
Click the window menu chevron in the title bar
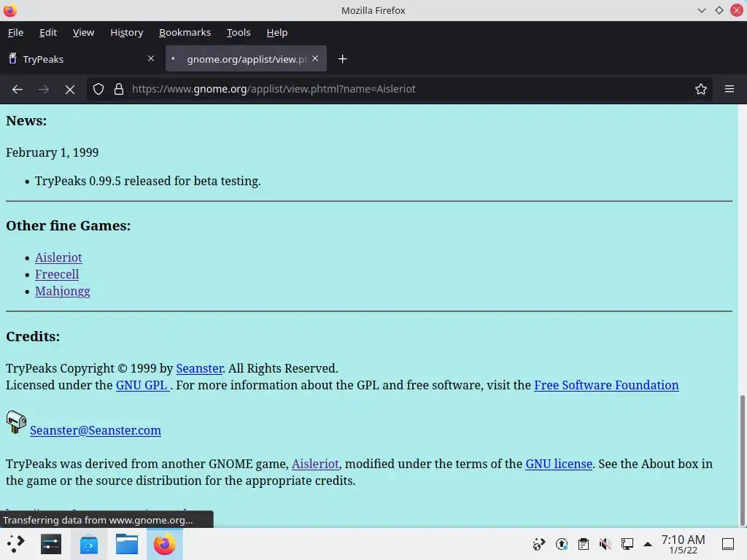click(x=701, y=10)
